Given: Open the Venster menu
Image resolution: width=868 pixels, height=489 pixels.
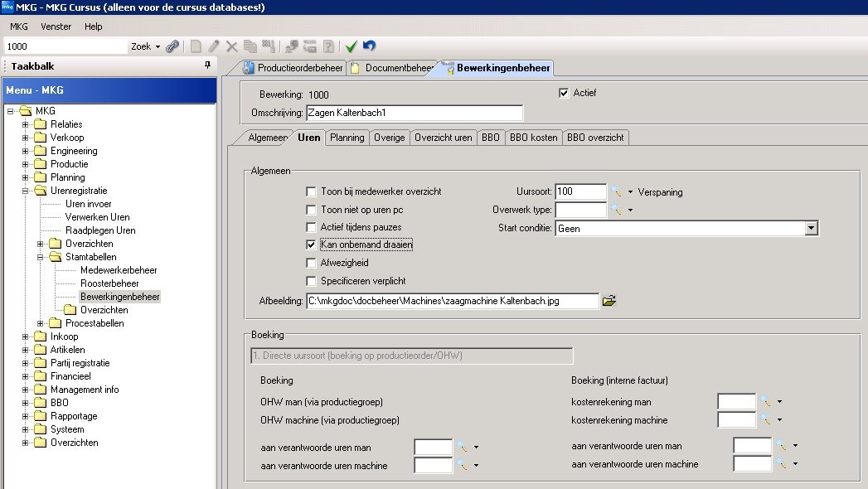Looking at the screenshot, I should point(56,27).
